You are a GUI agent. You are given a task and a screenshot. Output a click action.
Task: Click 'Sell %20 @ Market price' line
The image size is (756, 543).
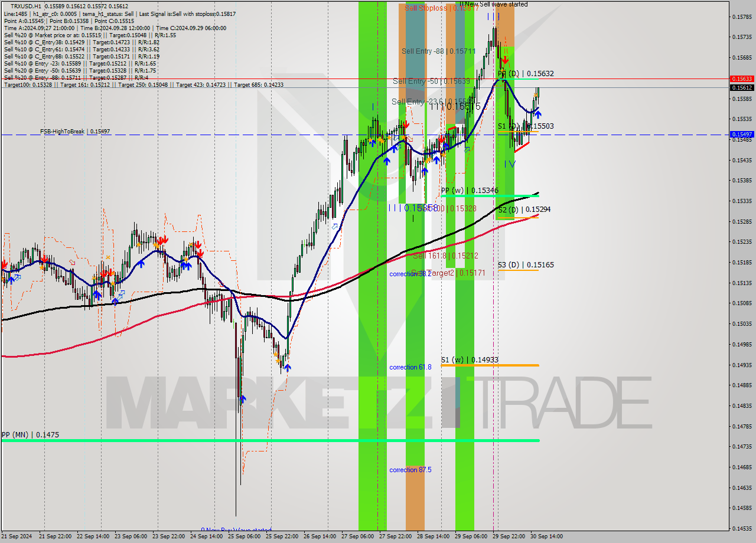[x=90, y=35]
